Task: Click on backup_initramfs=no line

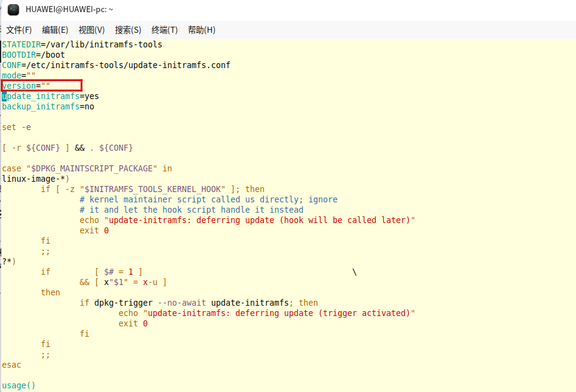Action: [x=47, y=106]
